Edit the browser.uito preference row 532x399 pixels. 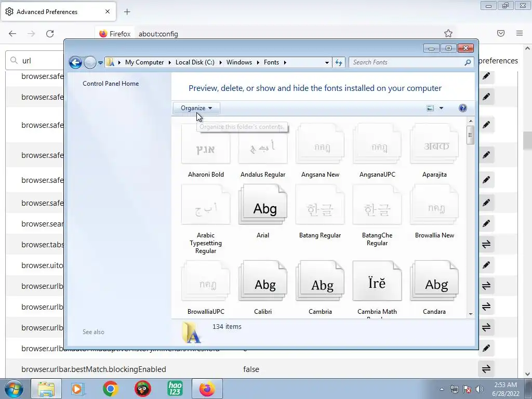click(x=486, y=265)
